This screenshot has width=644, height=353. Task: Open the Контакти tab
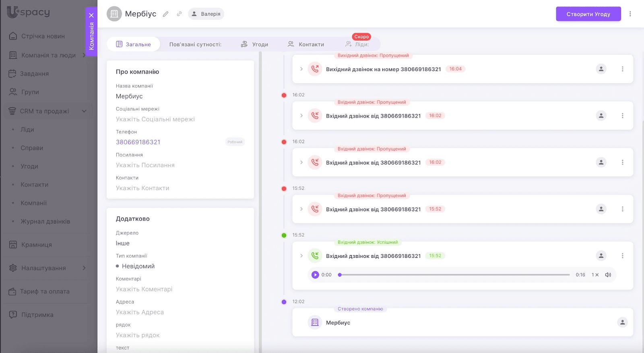306,44
